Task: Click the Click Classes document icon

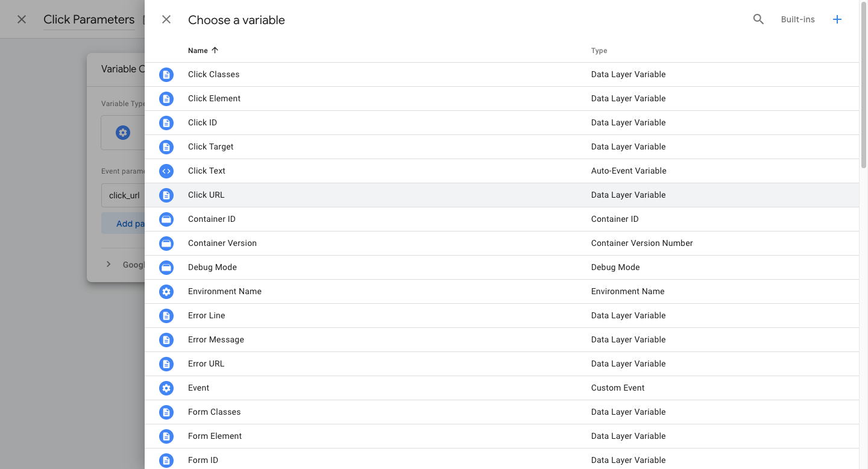Action: tap(166, 75)
